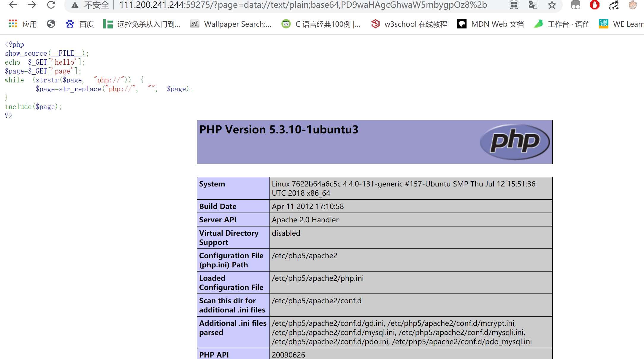Image resolution: width=644 pixels, height=359 pixels.
Task: Open the QR code icon in the address bar
Action: pyautogui.click(x=514, y=5)
